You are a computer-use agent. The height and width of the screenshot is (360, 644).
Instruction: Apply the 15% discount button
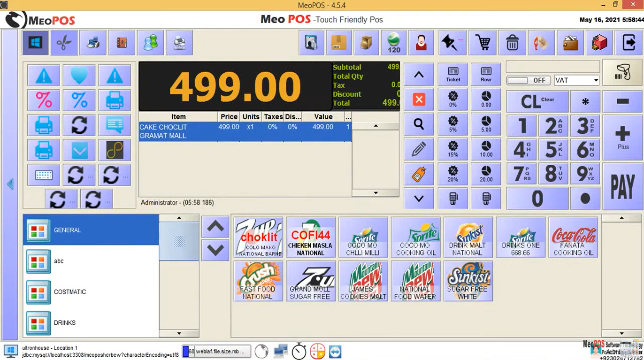click(x=453, y=149)
